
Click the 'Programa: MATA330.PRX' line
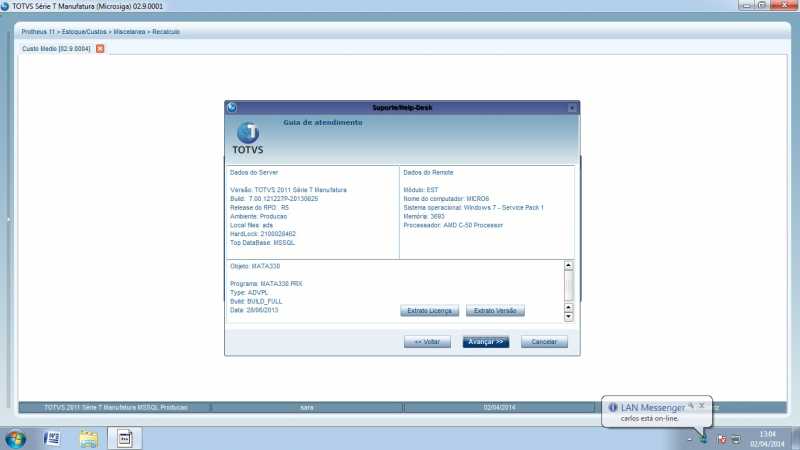[266, 284]
